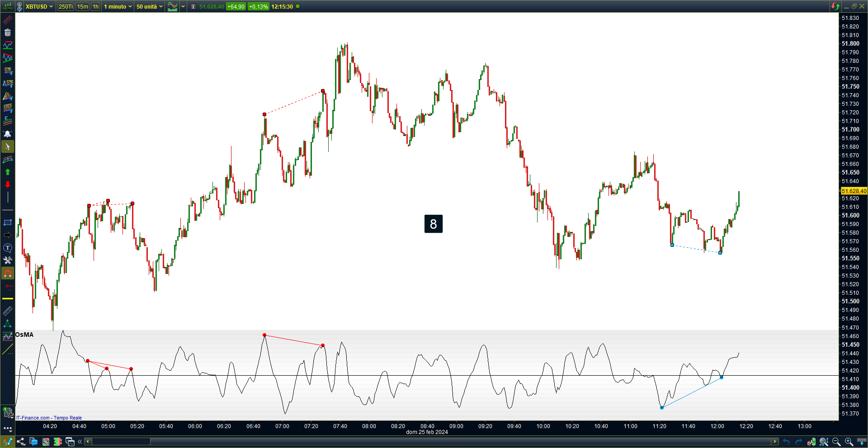Open the XBTUSD symbol dropdown
This screenshot has height=448, width=868.
[39, 7]
